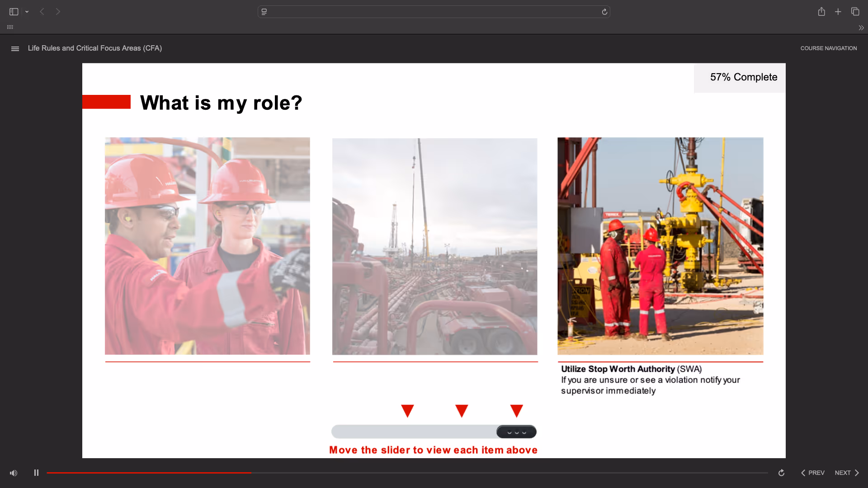Mute the course audio
Image resolution: width=868 pixels, height=488 pixels.
pos(14,473)
